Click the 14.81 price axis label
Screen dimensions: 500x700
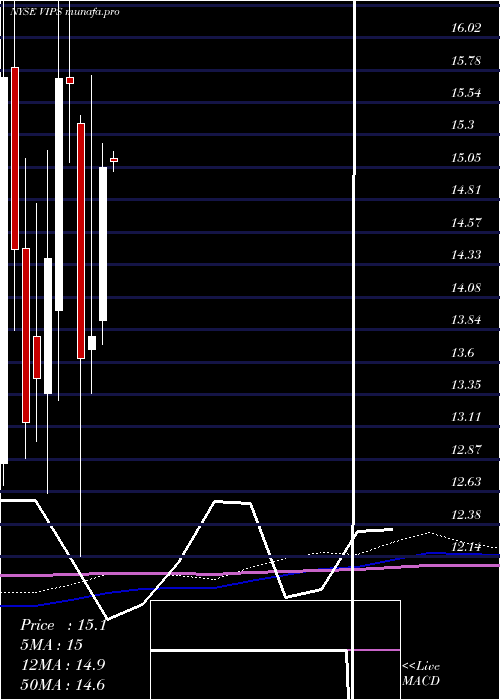[466, 190]
